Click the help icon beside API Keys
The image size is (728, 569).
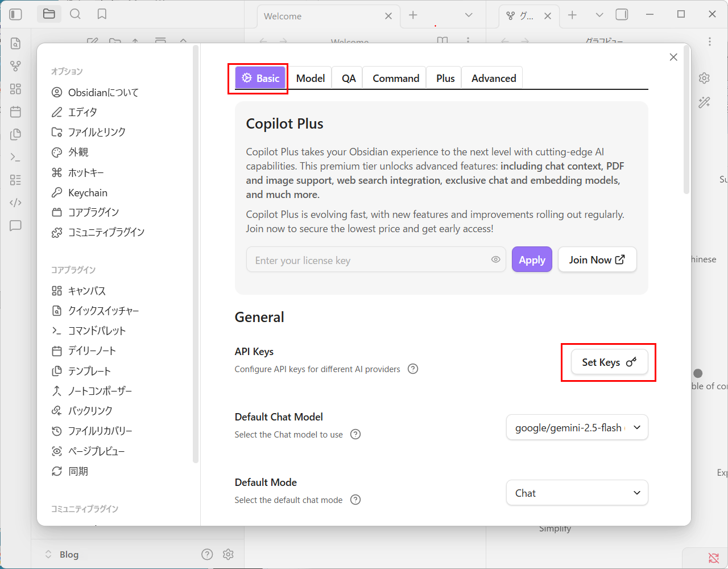click(413, 369)
